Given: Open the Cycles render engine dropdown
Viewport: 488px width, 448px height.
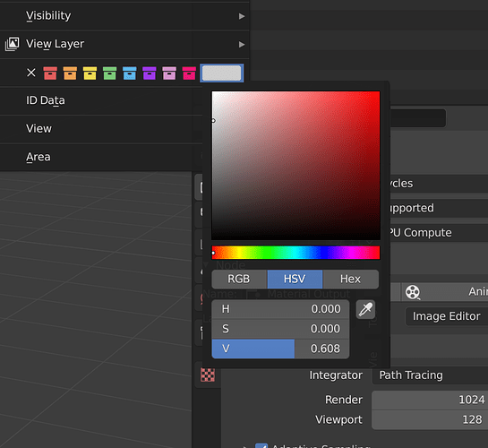Looking at the screenshot, I should point(439,184).
